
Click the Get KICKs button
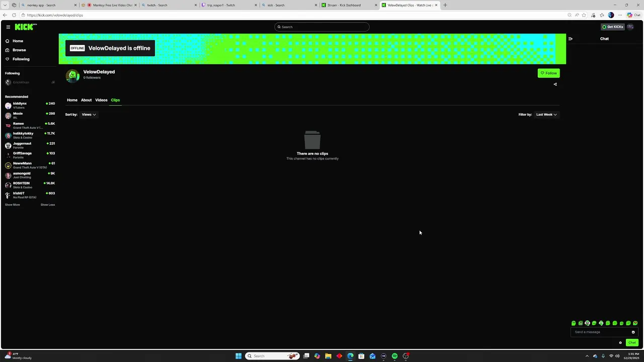612,27
